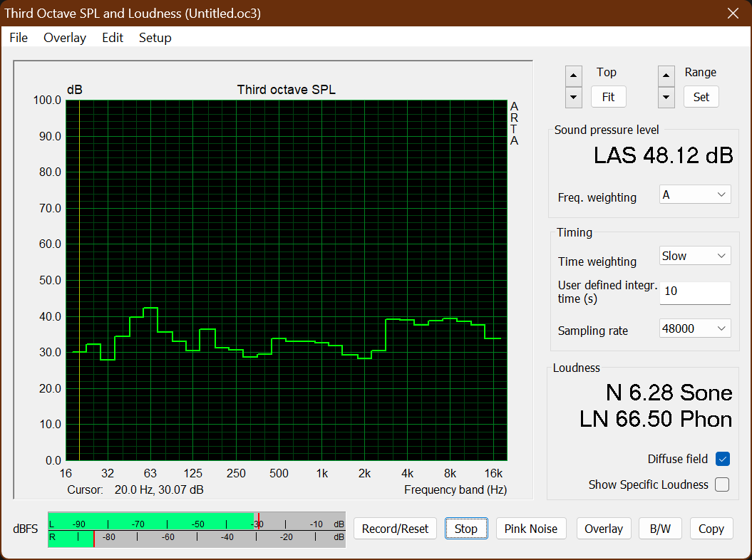
Task: Click the Fit button
Action: point(608,97)
